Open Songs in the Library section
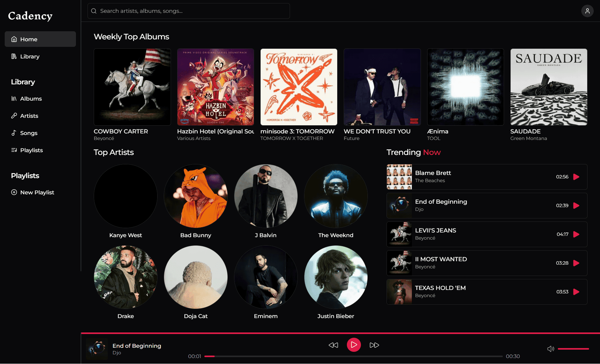Image resolution: width=600 pixels, height=364 pixels. pyautogui.click(x=40, y=133)
